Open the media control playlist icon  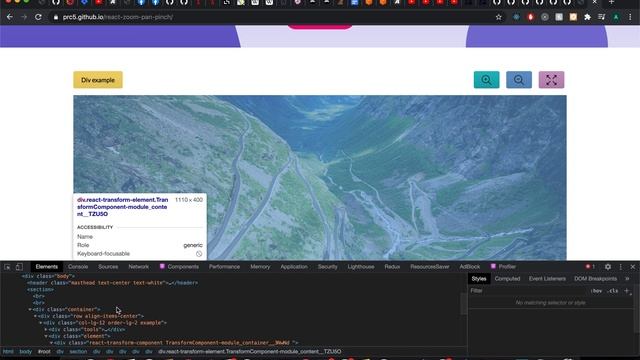tap(602, 17)
